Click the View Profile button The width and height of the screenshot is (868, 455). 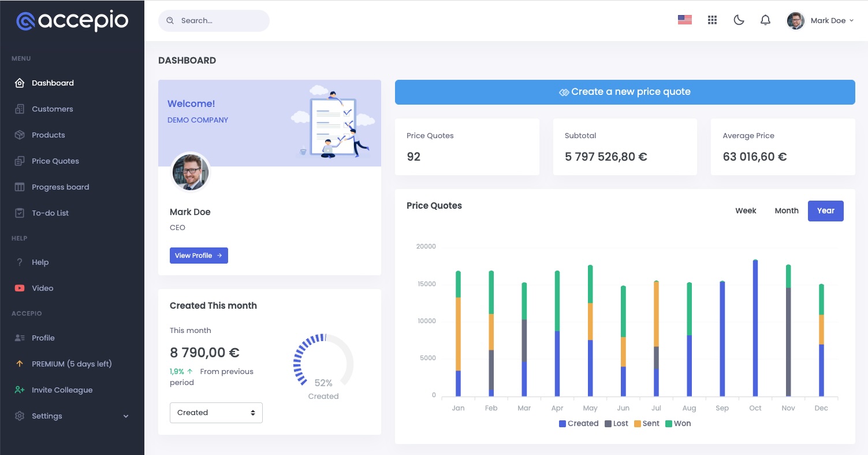coord(199,255)
